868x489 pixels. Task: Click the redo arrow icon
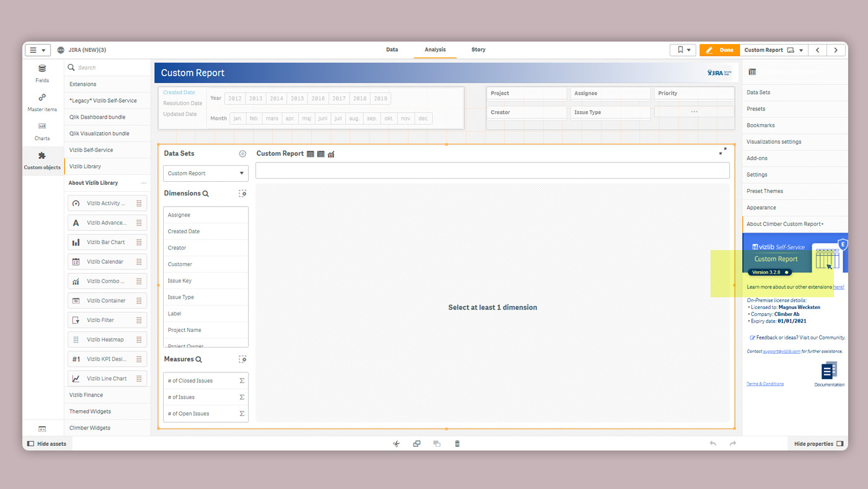(x=733, y=444)
